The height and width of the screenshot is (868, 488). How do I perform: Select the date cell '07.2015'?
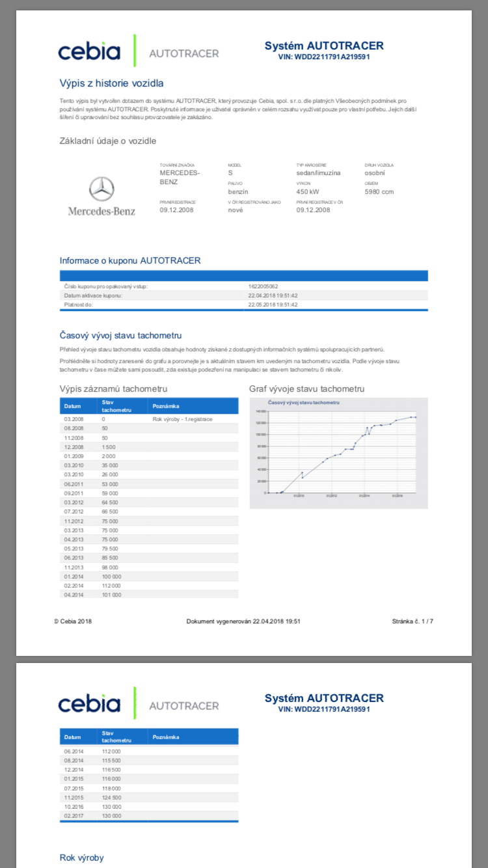click(72, 788)
